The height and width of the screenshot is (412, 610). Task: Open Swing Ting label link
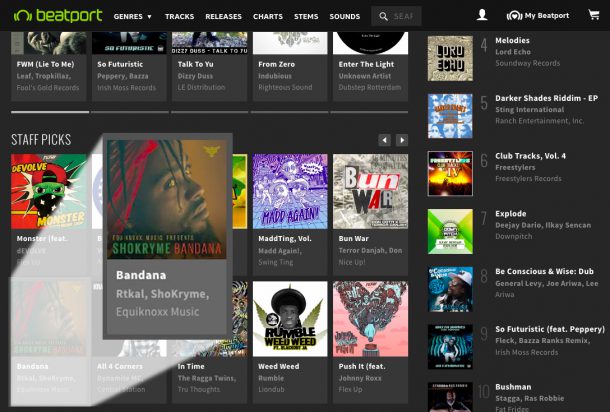point(275,262)
